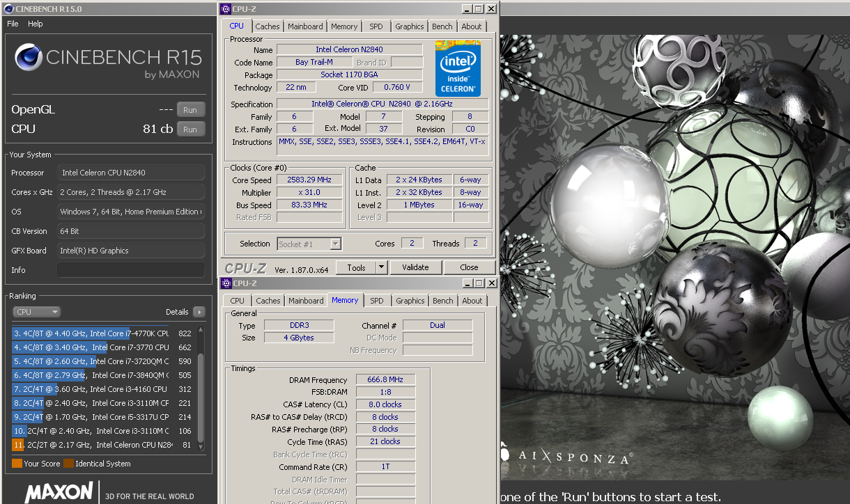Click the Command Rate value 1T

pos(386,467)
